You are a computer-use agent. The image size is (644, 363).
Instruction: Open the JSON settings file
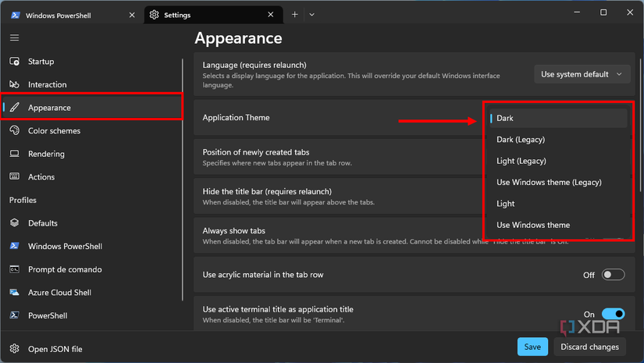pos(55,349)
